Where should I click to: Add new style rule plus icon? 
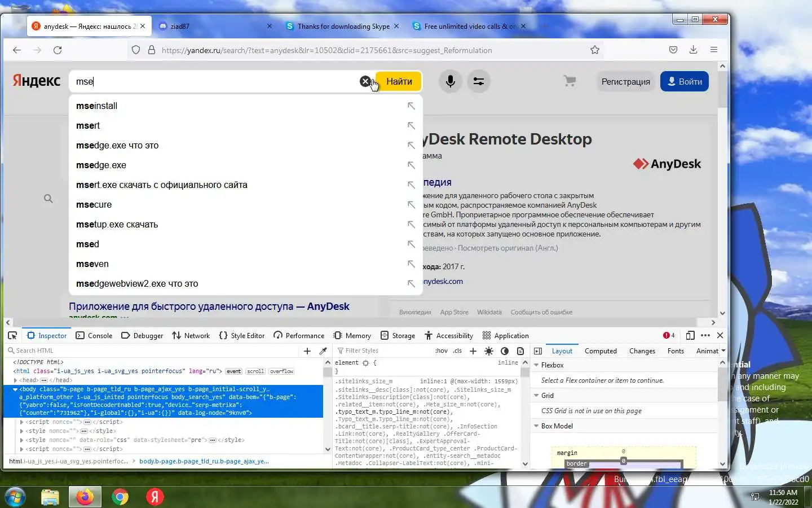coord(473,351)
